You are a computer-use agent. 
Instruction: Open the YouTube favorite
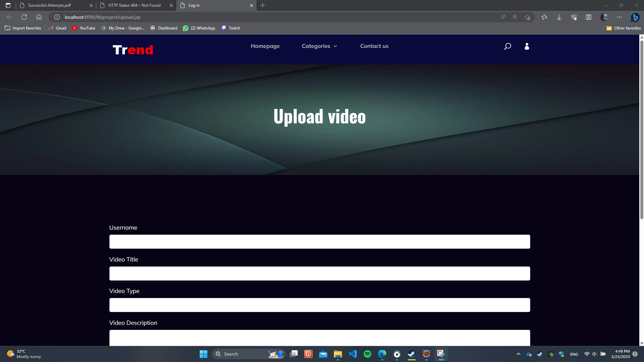click(83, 28)
